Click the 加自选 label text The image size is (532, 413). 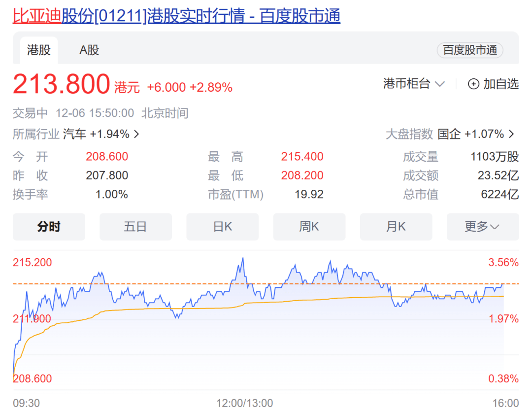click(501, 84)
